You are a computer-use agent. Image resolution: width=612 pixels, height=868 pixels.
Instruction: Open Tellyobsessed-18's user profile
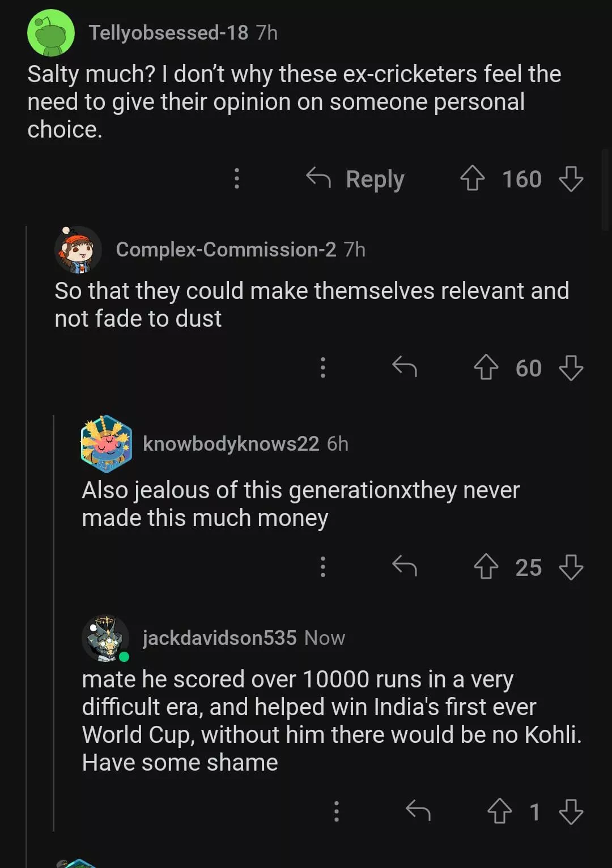pos(168,33)
